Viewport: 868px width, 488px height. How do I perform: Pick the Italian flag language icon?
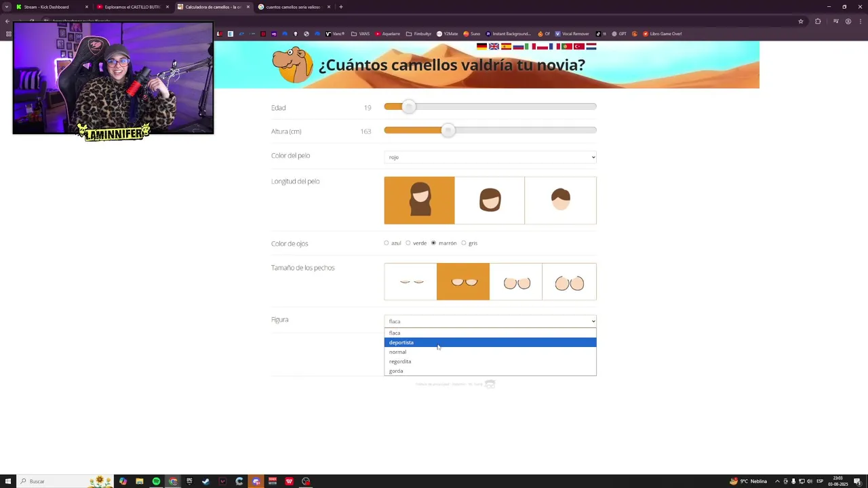pyautogui.click(x=530, y=47)
